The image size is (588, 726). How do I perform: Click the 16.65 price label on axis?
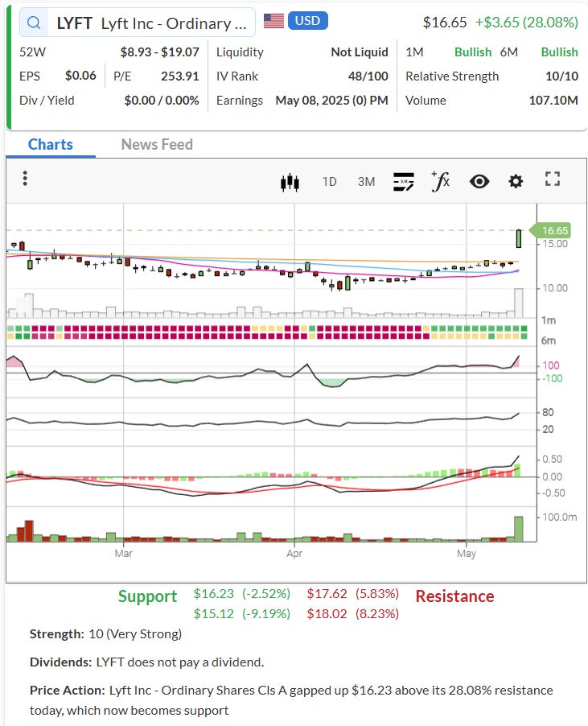tap(550, 230)
